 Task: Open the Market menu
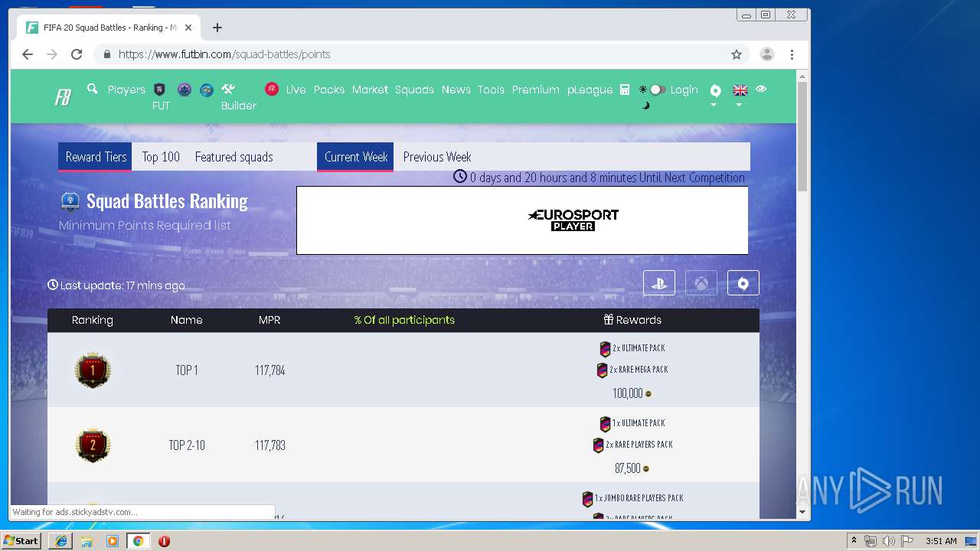click(x=370, y=90)
